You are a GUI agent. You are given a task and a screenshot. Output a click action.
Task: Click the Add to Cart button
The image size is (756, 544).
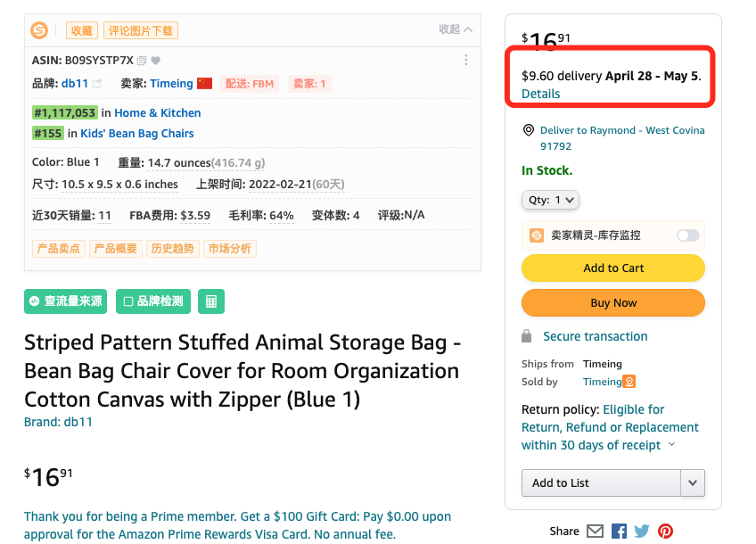pos(613,268)
